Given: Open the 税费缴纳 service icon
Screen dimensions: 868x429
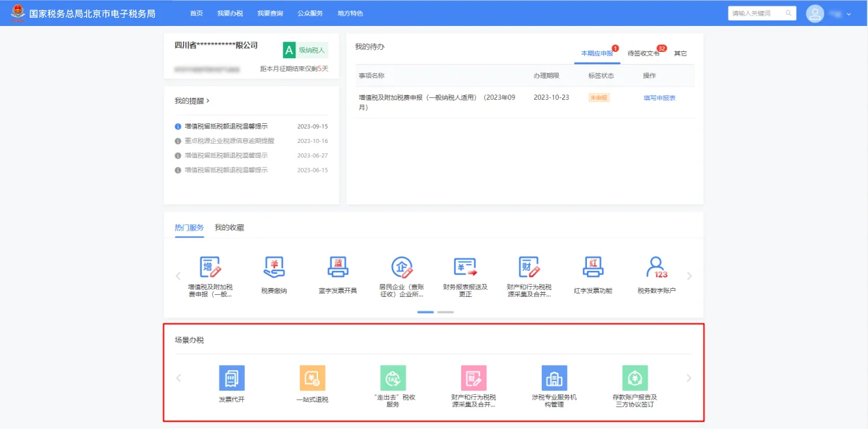Looking at the screenshot, I should click(274, 267).
